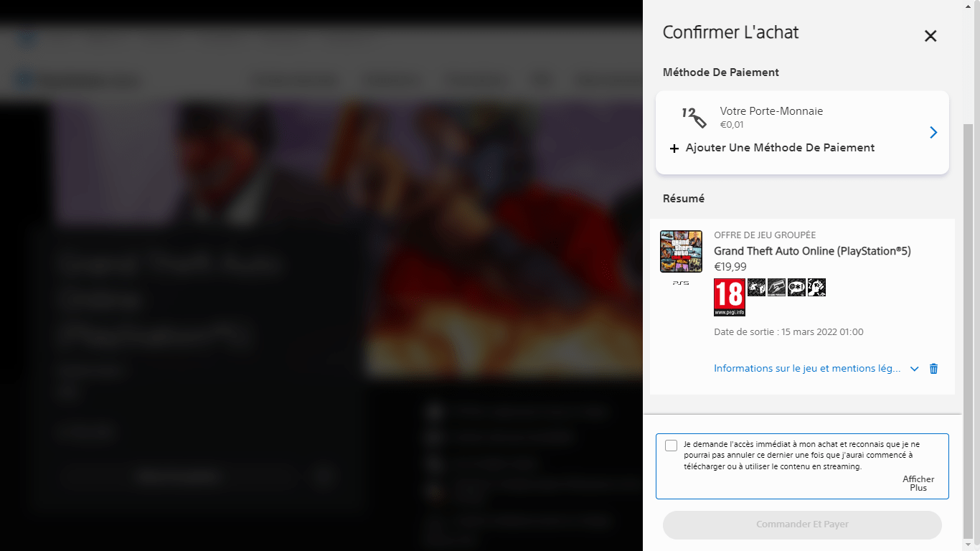The image size is (980, 551).
Task: Click the panel's vertical scrollbar
Action: [968, 330]
